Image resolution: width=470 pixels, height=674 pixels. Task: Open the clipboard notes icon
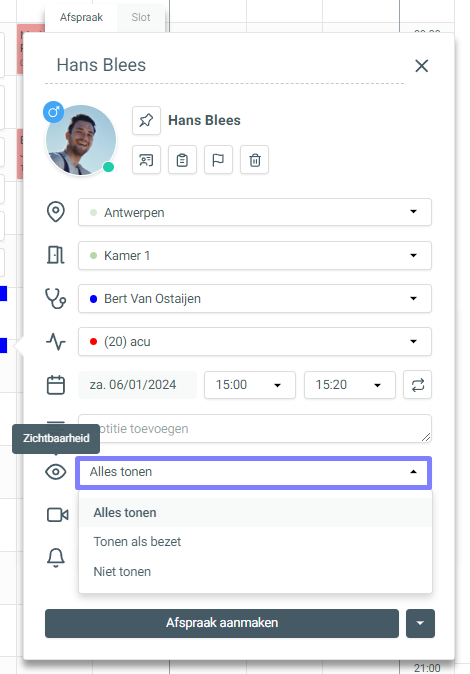pos(182,160)
